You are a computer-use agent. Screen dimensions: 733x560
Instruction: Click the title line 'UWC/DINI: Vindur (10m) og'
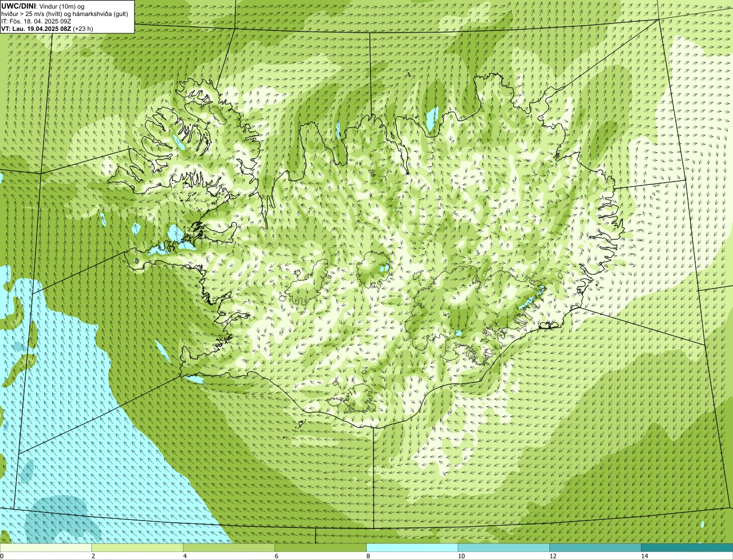[43, 6]
